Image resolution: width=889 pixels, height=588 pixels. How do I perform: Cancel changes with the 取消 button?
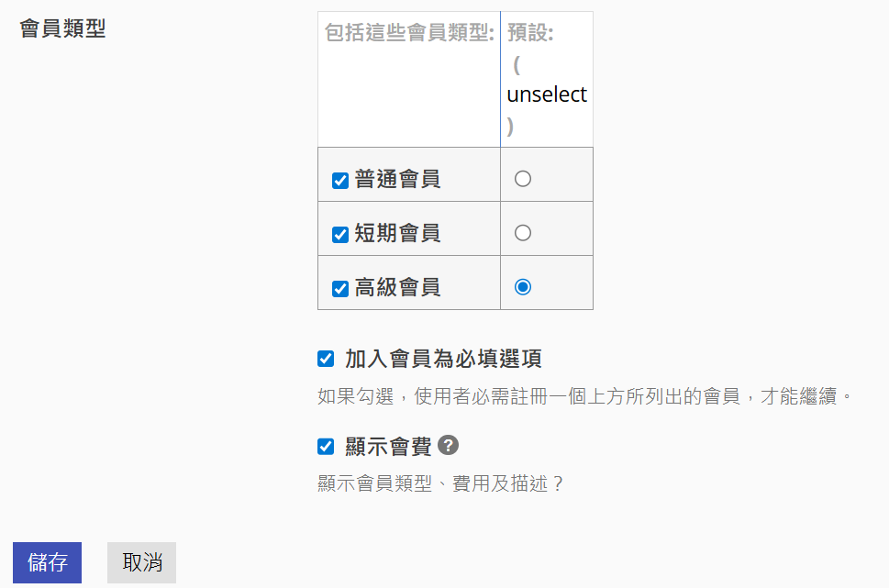point(141,562)
